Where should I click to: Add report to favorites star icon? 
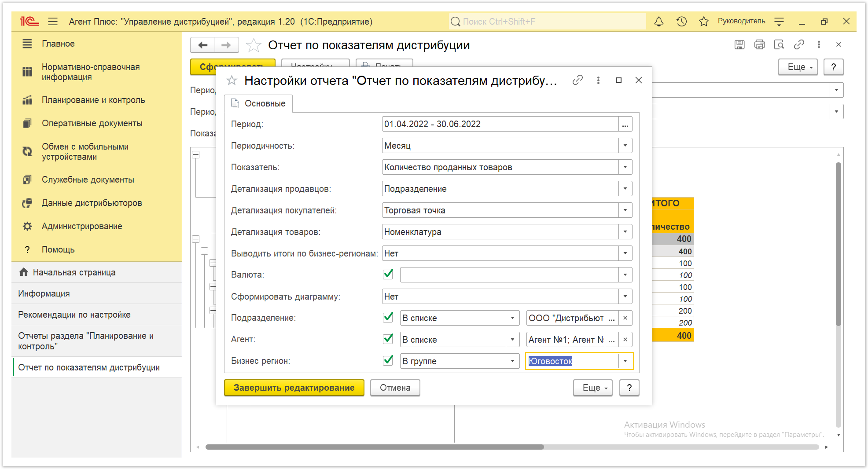(253, 45)
